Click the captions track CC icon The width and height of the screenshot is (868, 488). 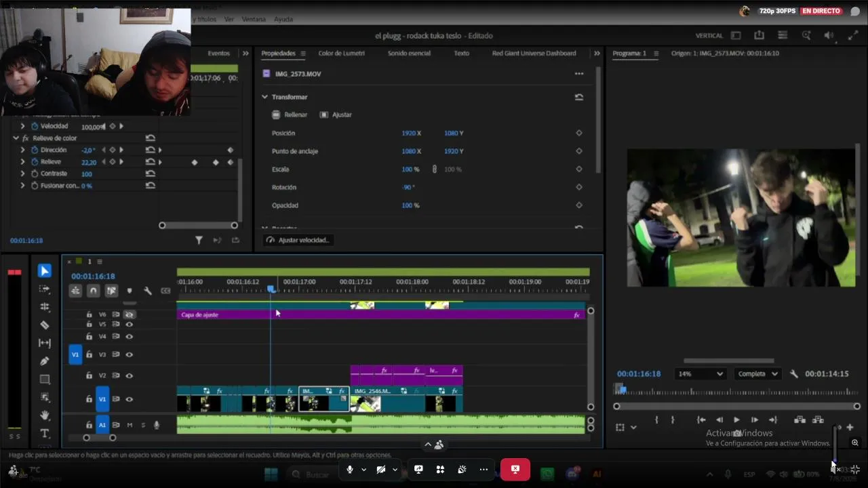(165, 291)
